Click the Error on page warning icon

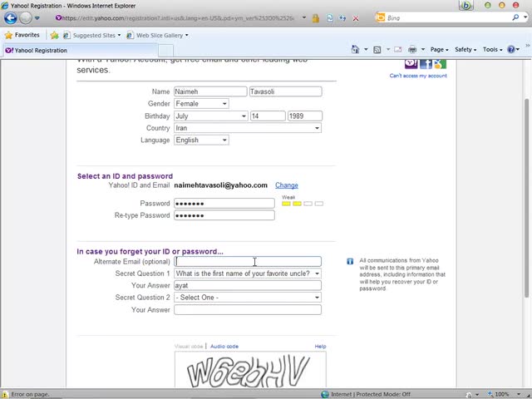pyautogui.click(x=5, y=394)
